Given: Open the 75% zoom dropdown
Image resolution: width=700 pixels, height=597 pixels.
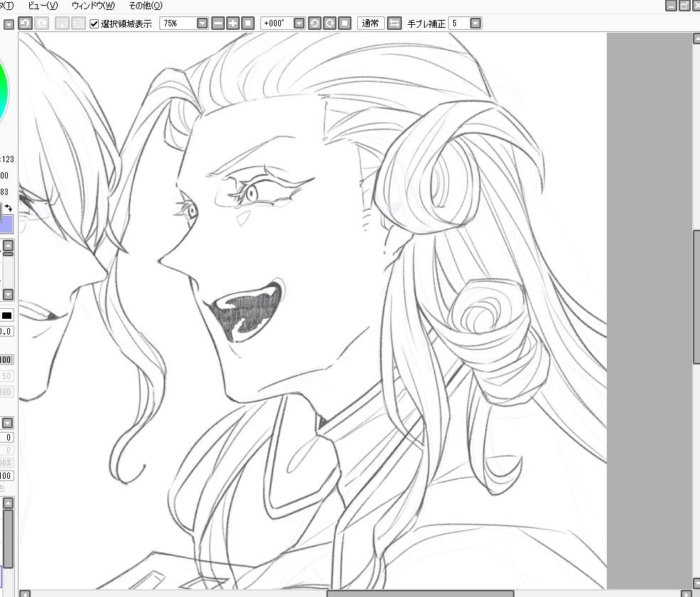Looking at the screenshot, I should point(202,23).
